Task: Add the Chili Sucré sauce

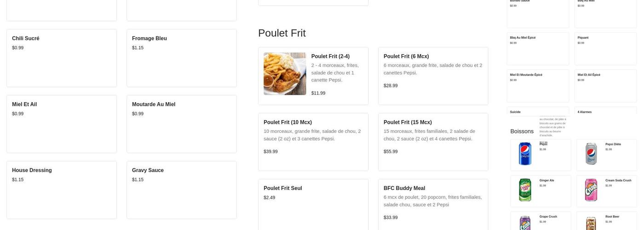Action: click(x=61, y=58)
